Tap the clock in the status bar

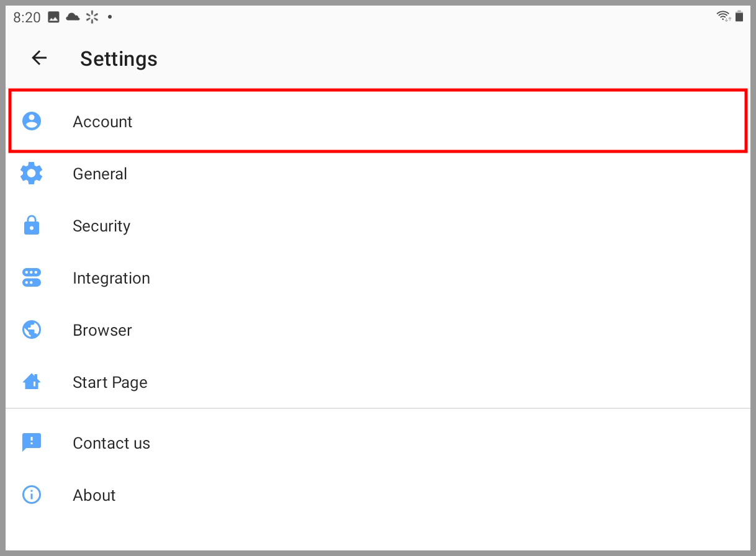tap(25, 17)
